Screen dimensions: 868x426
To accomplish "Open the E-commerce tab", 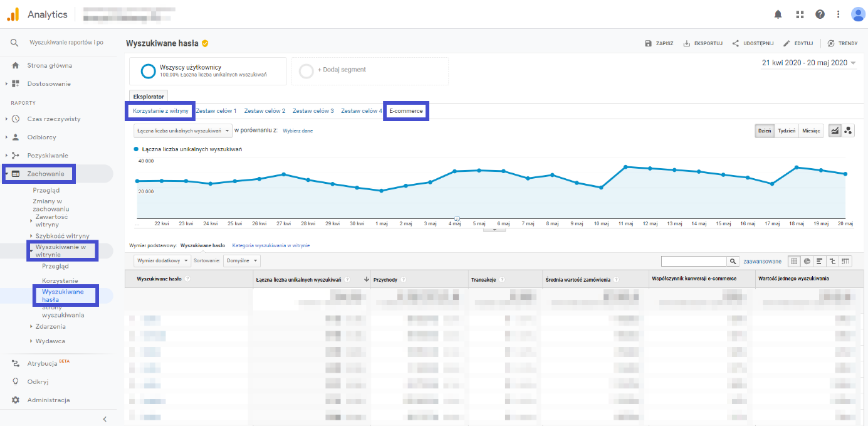I will tap(405, 111).
